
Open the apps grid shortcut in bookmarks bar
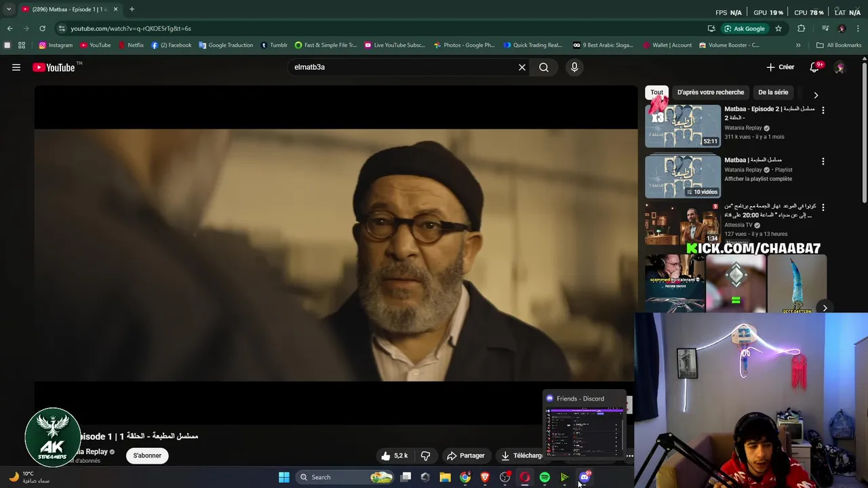(x=22, y=45)
